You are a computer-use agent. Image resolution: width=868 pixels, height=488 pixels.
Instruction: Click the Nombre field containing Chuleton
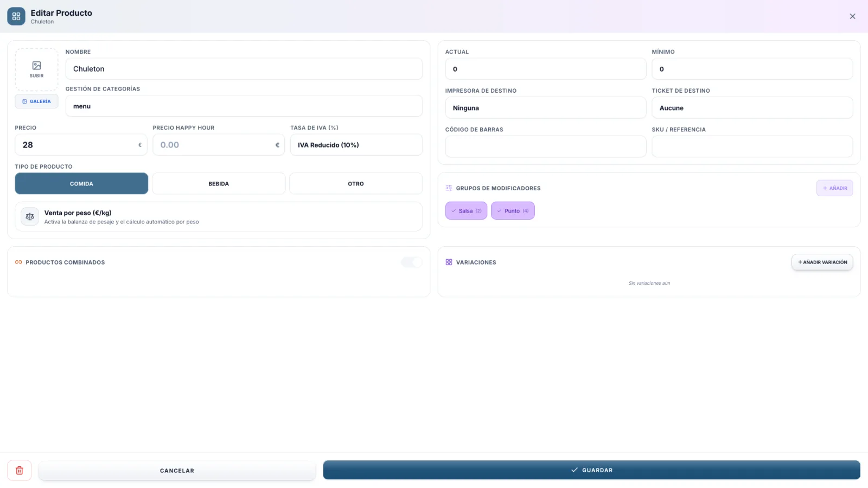(244, 69)
